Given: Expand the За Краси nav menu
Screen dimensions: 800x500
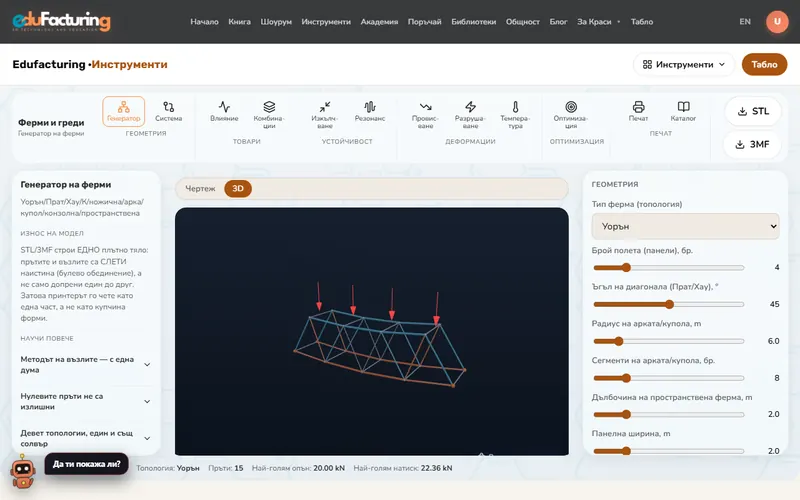Looking at the screenshot, I should click(x=598, y=21).
